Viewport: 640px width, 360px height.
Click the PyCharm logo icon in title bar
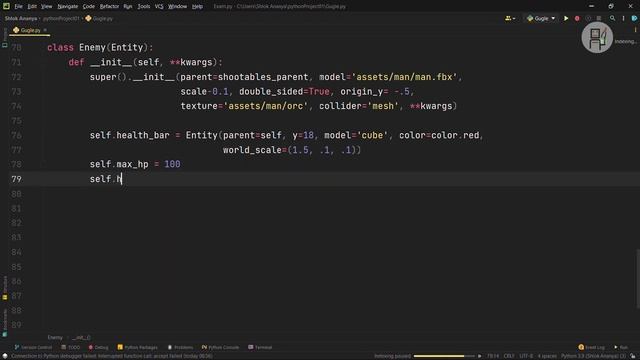coord(6,6)
